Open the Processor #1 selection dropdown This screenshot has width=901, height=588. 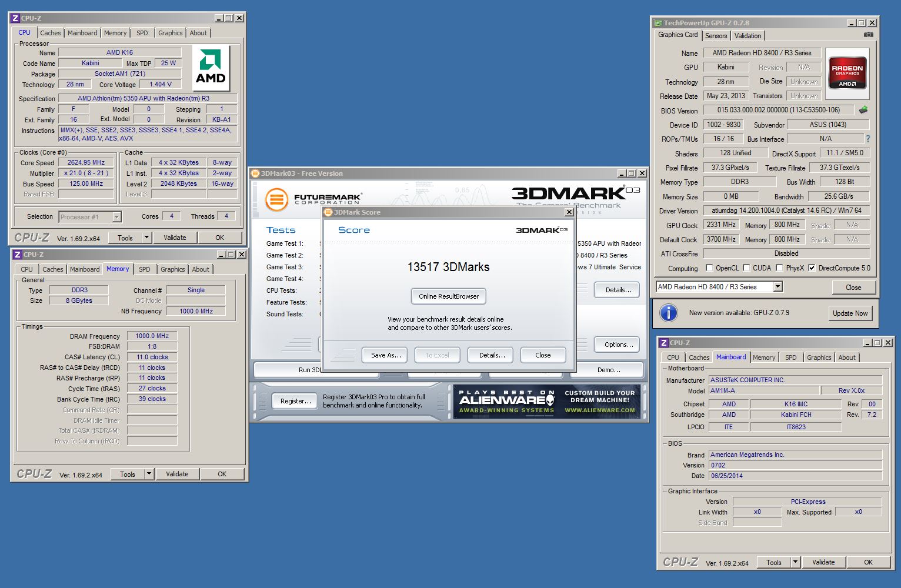click(116, 217)
